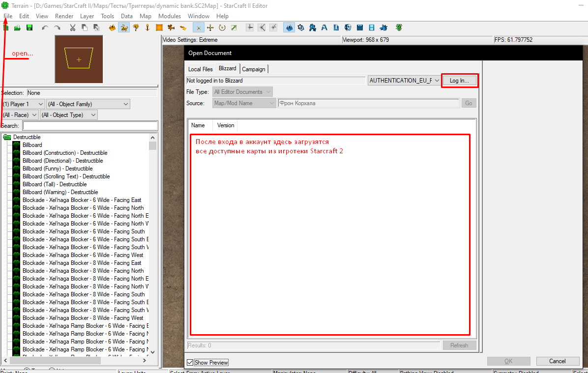588x373 pixels.
Task: Open the Data menu
Action: [127, 16]
